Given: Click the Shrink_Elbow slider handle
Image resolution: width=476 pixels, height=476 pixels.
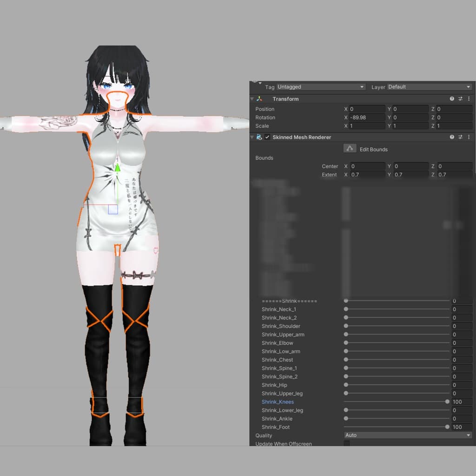Looking at the screenshot, I should click(x=346, y=343).
